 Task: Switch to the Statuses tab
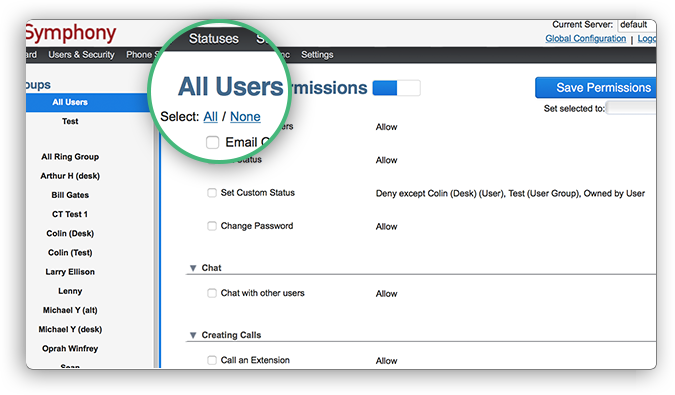click(x=214, y=39)
